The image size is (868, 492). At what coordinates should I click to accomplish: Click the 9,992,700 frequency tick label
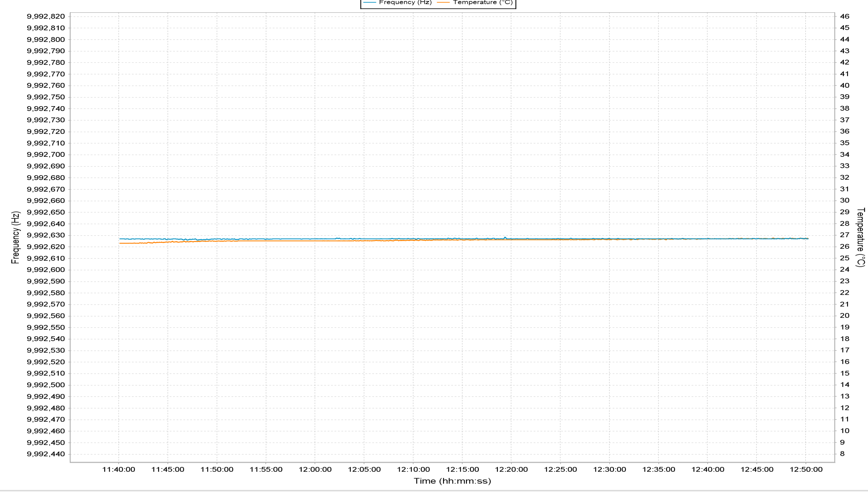pyautogui.click(x=45, y=155)
